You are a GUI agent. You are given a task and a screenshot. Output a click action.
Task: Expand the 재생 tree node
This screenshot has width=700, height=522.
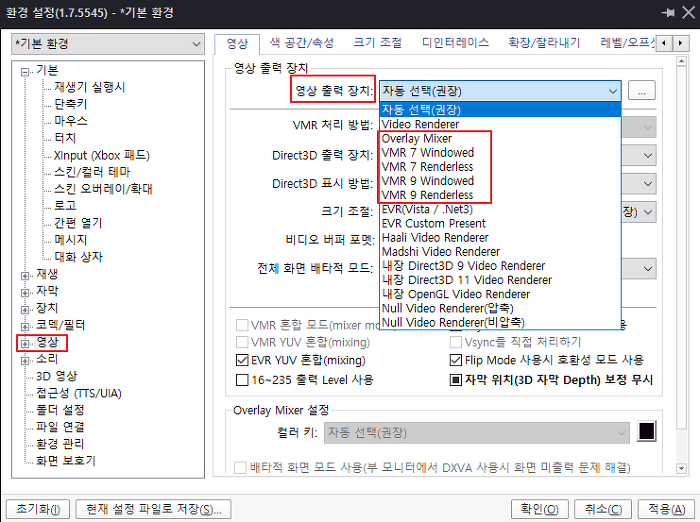pyautogui.click(x=25, y=276)
